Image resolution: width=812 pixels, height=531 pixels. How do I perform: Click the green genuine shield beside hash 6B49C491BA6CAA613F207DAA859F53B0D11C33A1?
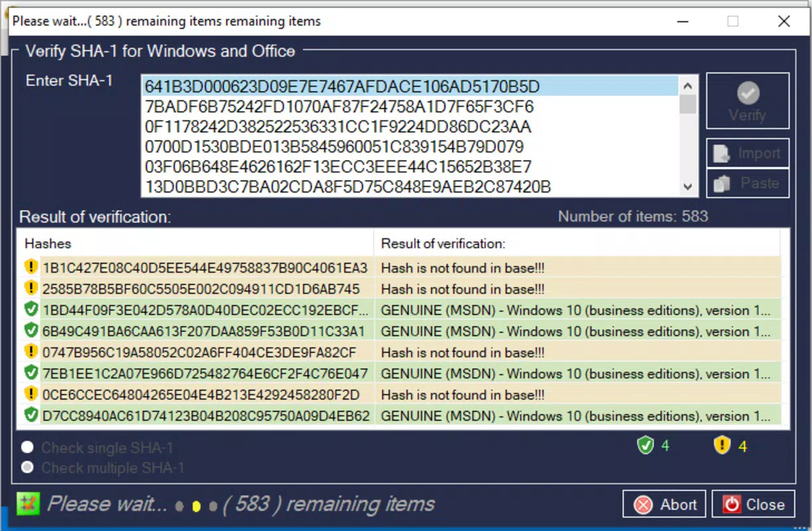coord(31,331)
